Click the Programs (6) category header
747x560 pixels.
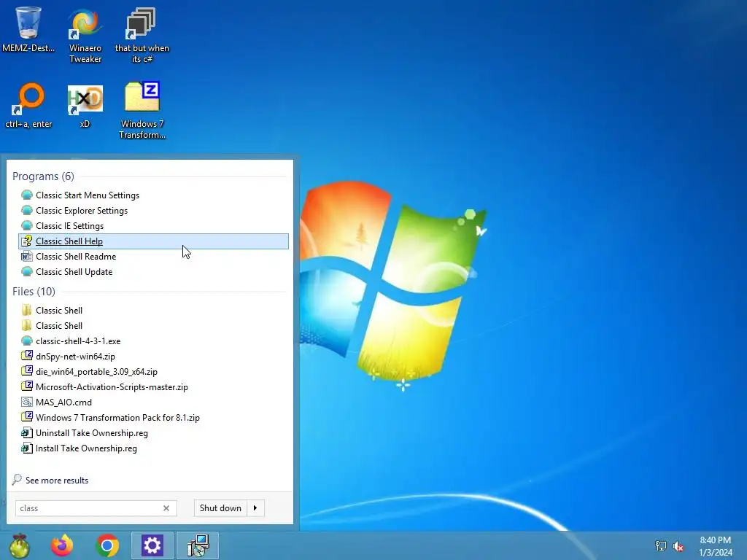coord(43,176)
